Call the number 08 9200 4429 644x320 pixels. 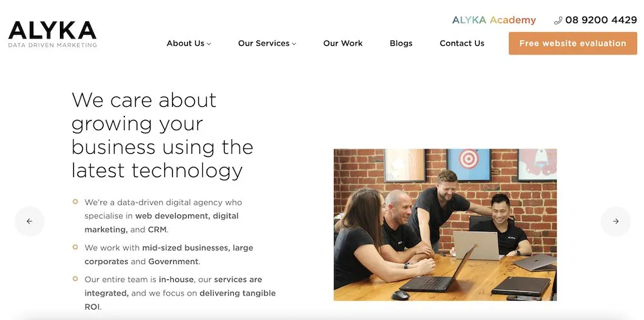click(x=601, y=20)
